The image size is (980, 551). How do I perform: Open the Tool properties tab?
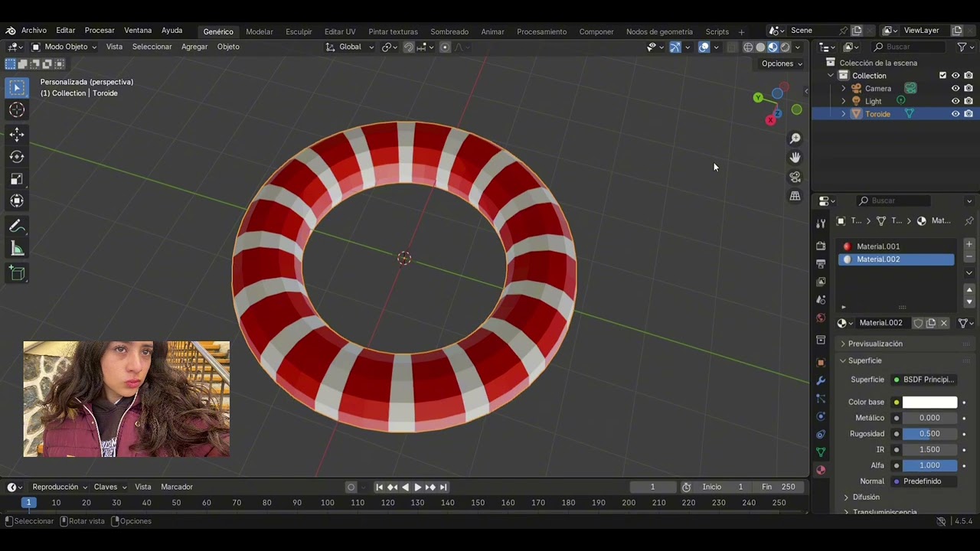click(821, 223)
